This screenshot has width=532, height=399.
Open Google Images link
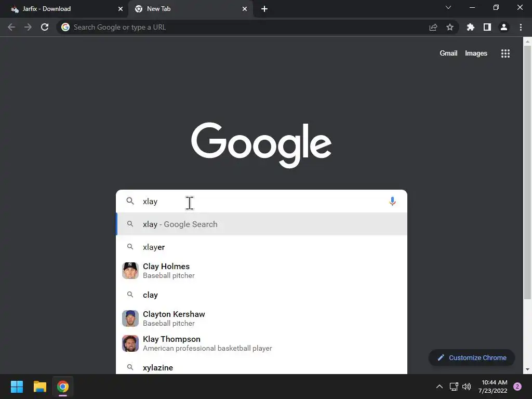(x=476, y=54)
